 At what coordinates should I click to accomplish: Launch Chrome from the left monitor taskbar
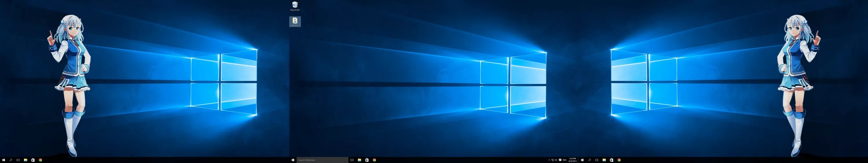(x=41, y=160)
